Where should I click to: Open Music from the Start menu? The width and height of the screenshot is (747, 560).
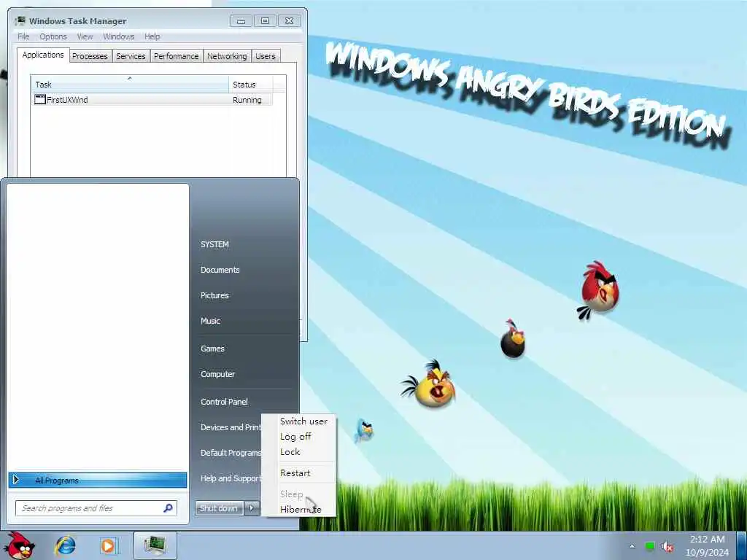[x=211, y=321]
